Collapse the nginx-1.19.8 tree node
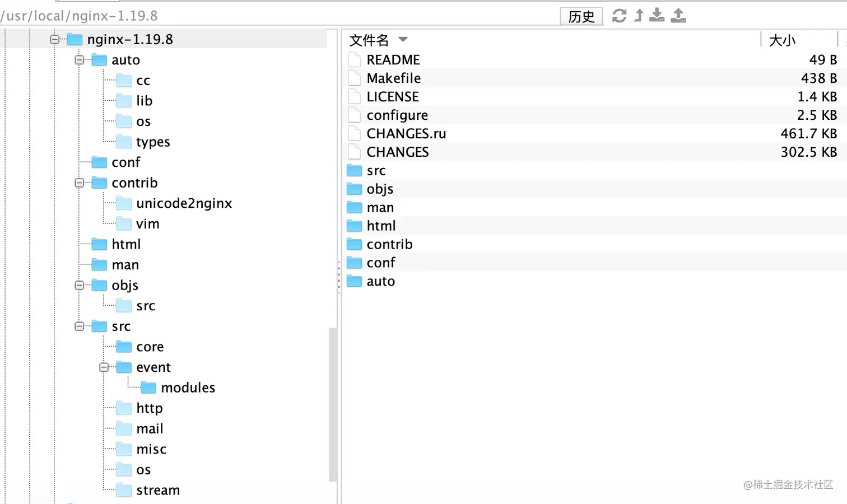847x504 pixels. [x=54, y=39]
